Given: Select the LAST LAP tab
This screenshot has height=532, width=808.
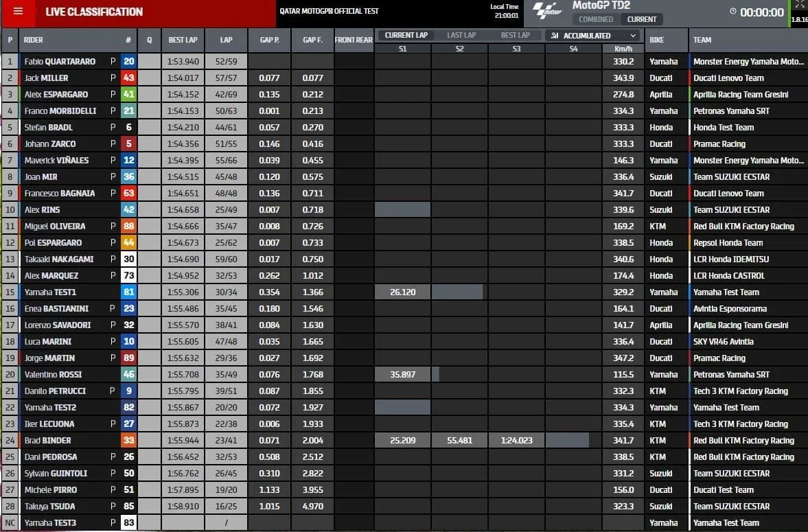Looking at the screenshot, I should point(461,35).
